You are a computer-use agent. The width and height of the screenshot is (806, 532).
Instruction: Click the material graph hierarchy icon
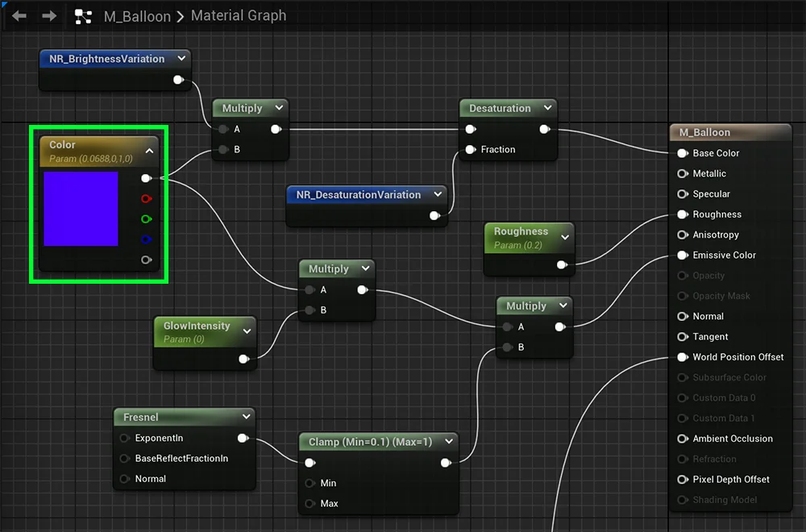(83, 16)
